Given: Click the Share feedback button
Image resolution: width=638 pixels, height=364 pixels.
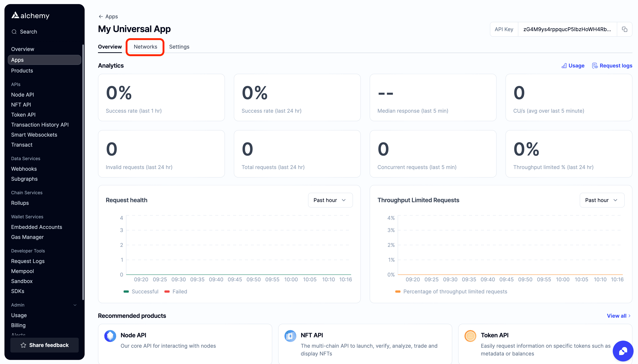Looking at the screenshot, I should point(45,345).
